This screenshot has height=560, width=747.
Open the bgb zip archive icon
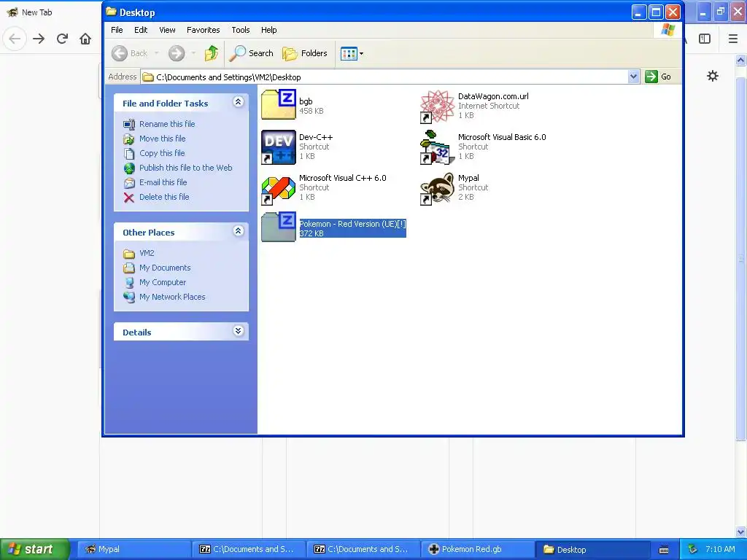(279, 105)
